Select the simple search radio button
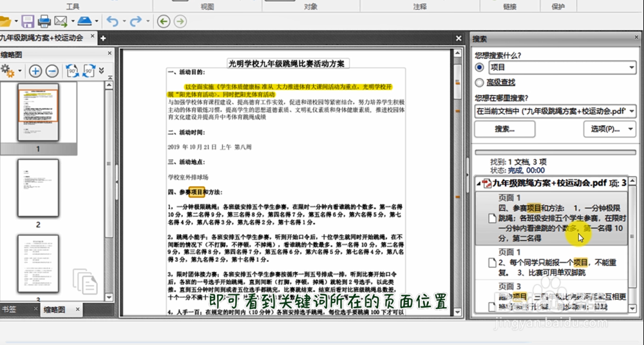The width and height of the screenshot is (644, 345). [479, 67]
